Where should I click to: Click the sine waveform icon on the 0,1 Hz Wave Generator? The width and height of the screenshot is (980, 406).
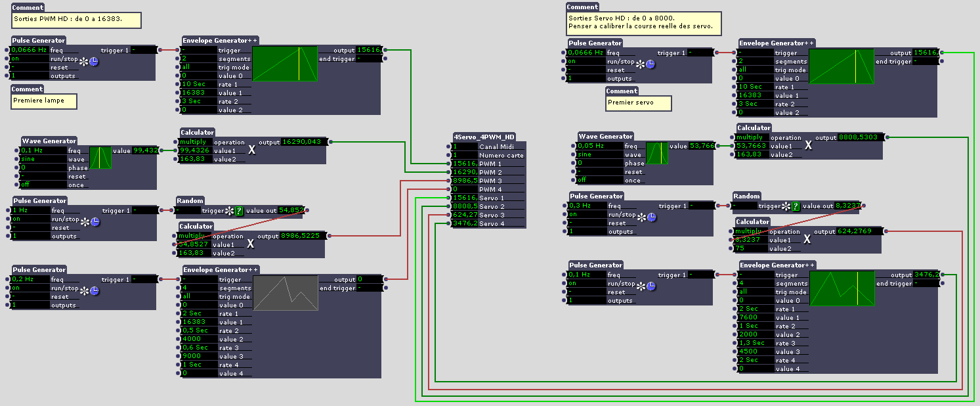(100, 158)
